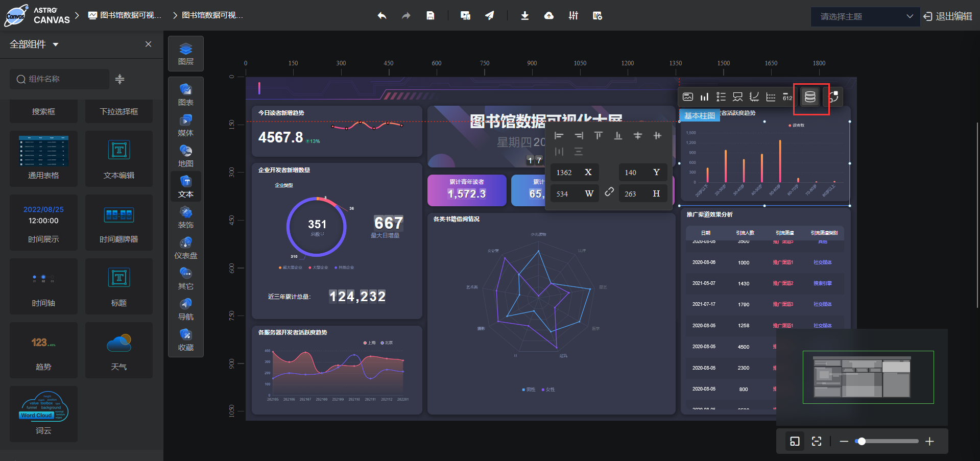This screenshot has width=980, height=461.
Task: Select the 词云 word cloud component
Action: (x=43, y=414)
